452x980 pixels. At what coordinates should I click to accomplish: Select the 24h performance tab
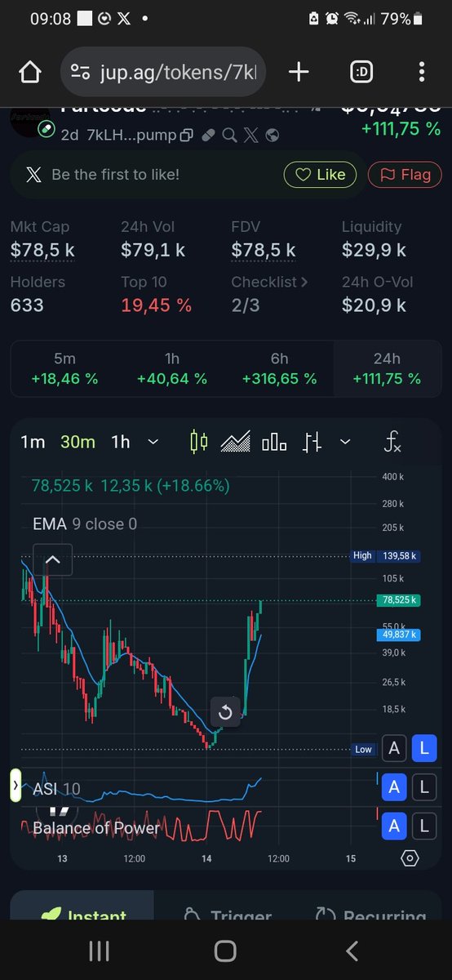click(387, 368)
